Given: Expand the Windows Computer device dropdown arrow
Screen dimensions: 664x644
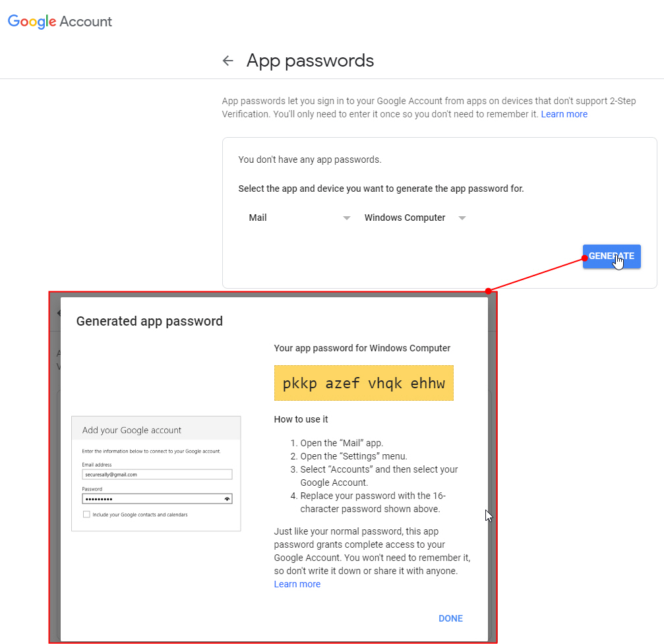Looking at the screenshot, I should [x=462, y=218].
